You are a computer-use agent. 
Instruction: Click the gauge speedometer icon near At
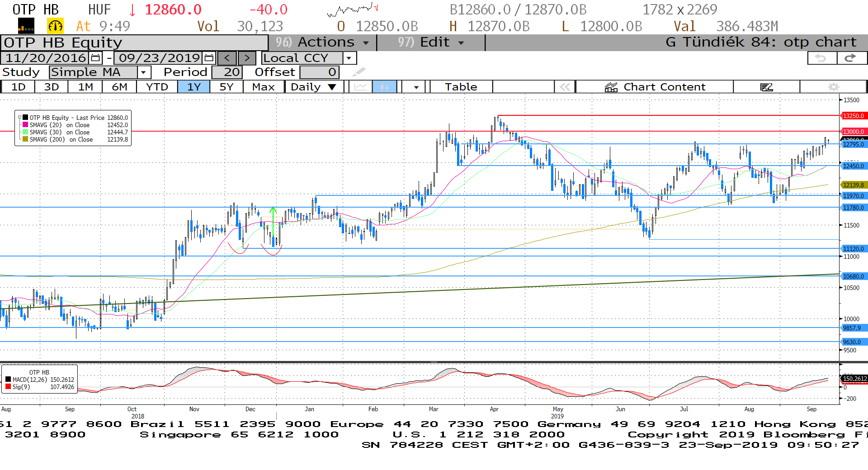[x=55, y=26]
